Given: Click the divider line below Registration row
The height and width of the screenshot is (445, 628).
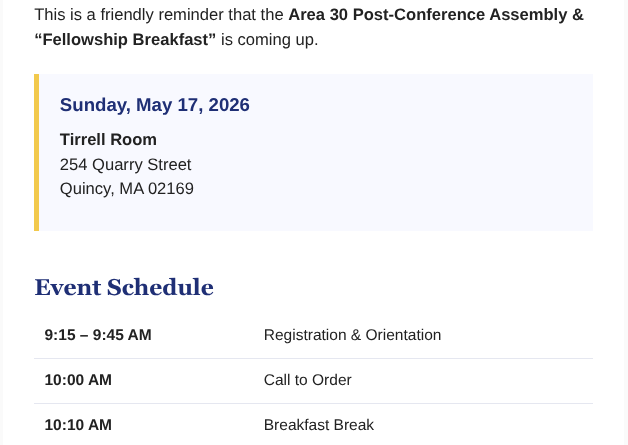Looking at the screenshot, I should pyautogui.click(x=314, y=358).
